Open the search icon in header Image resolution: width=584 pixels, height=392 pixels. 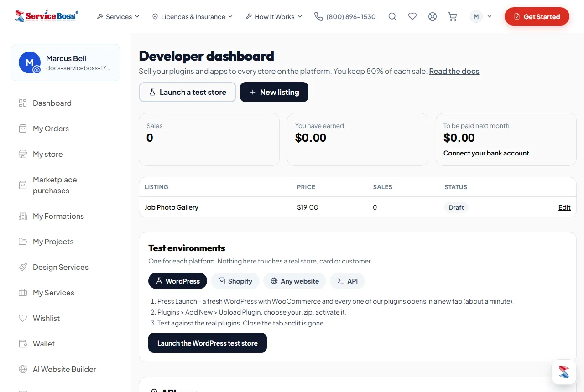(392, 16)
